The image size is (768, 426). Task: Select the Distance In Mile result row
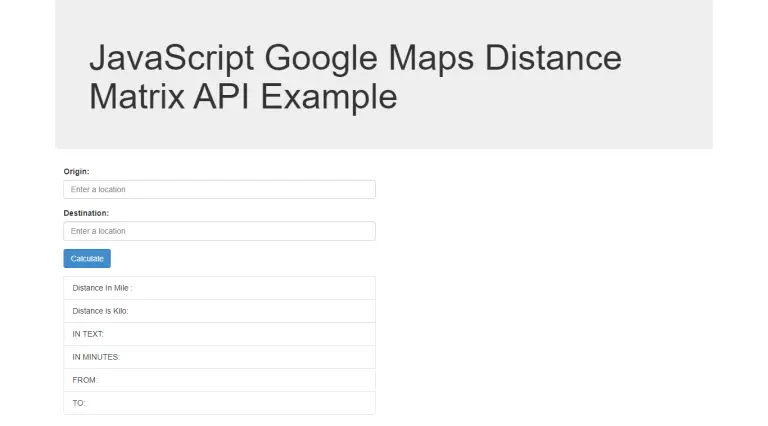(219, 288)
